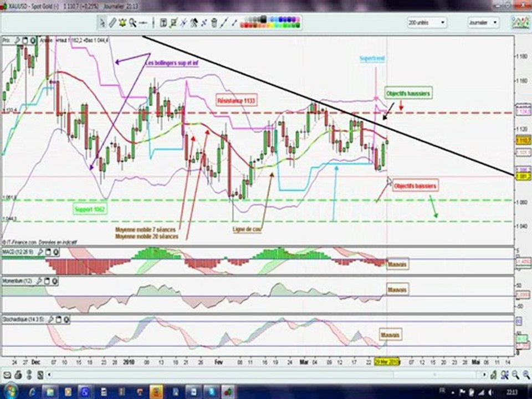This screenshot has width=532, height=399.
Task: Choose the dotted blue segment tool
Action: pos(203,23)
